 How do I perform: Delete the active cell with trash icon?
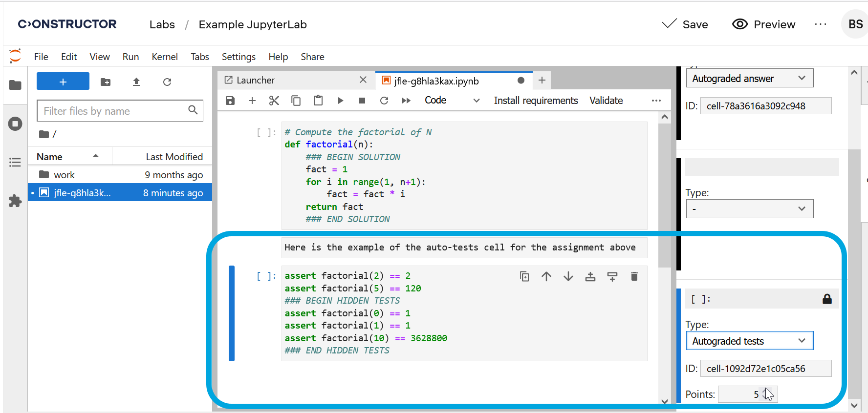coord(634,277)
